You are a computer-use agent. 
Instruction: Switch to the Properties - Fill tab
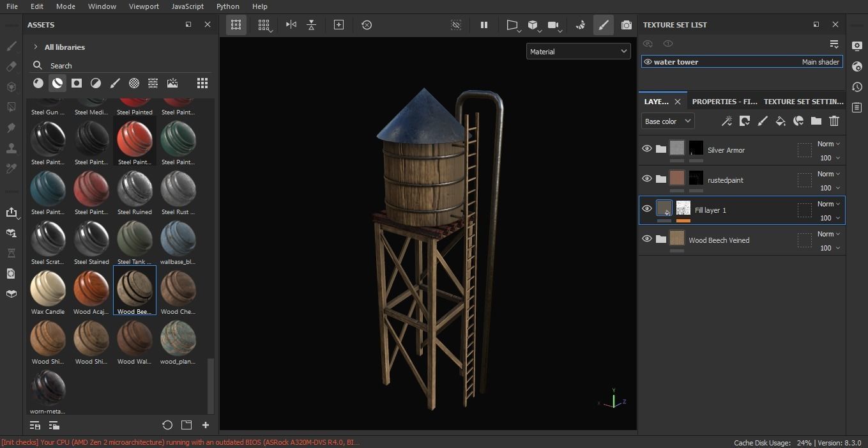click(724, 102)
